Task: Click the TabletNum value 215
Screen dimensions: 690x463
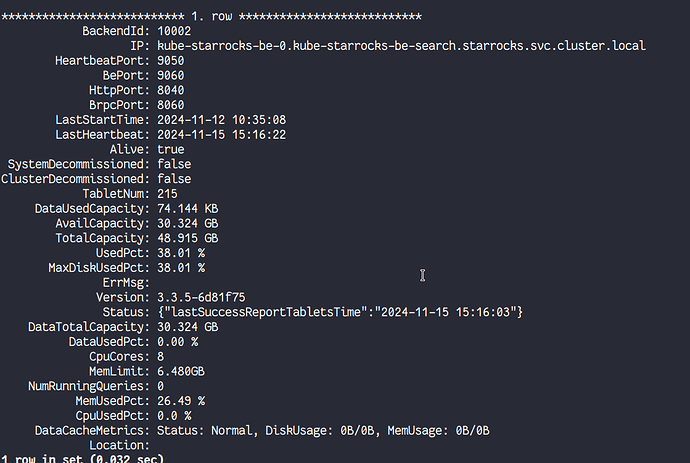Action: [167, 194]
